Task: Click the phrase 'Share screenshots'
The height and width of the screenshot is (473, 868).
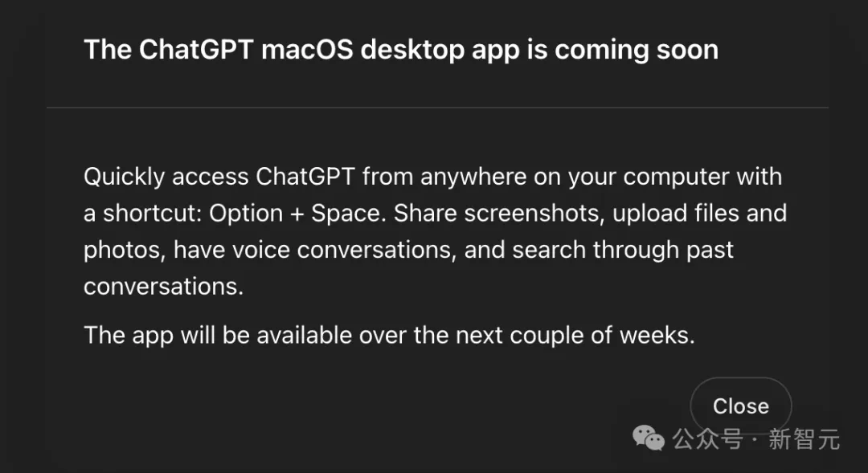Action: pos(498,214)
